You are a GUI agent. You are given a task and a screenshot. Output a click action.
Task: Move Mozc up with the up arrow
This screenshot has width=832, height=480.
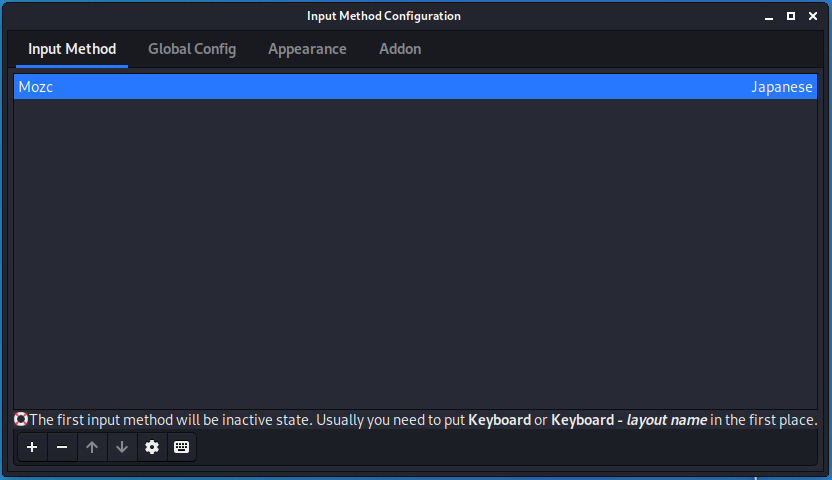(92, 447)
